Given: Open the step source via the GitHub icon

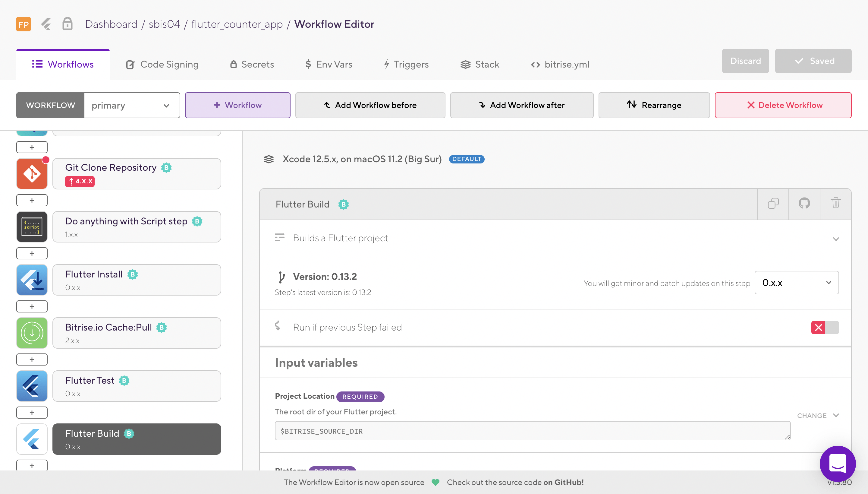Looking at the screenshot, I should [804, 204].
